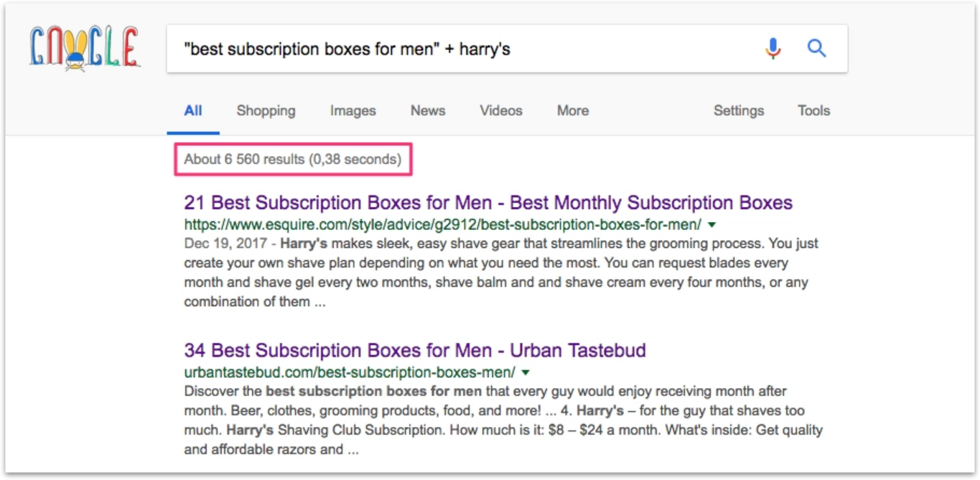Select the News search tab
This screenshot has width=980, height=480.
pos(428,111)
